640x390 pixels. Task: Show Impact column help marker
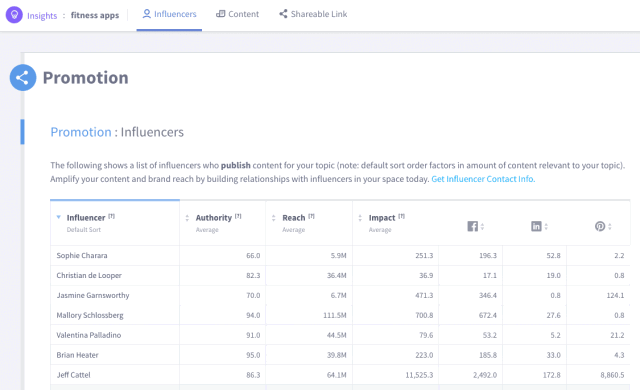point(402,216)
